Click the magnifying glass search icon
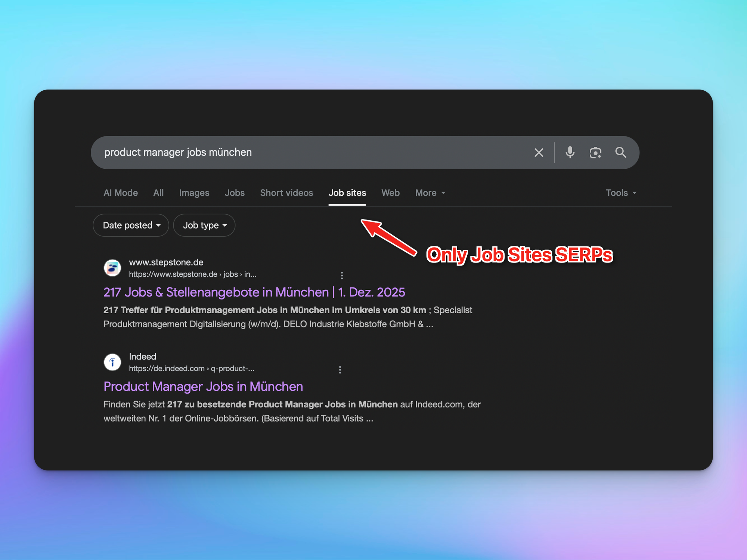747x560 pixels. (621, 153)
